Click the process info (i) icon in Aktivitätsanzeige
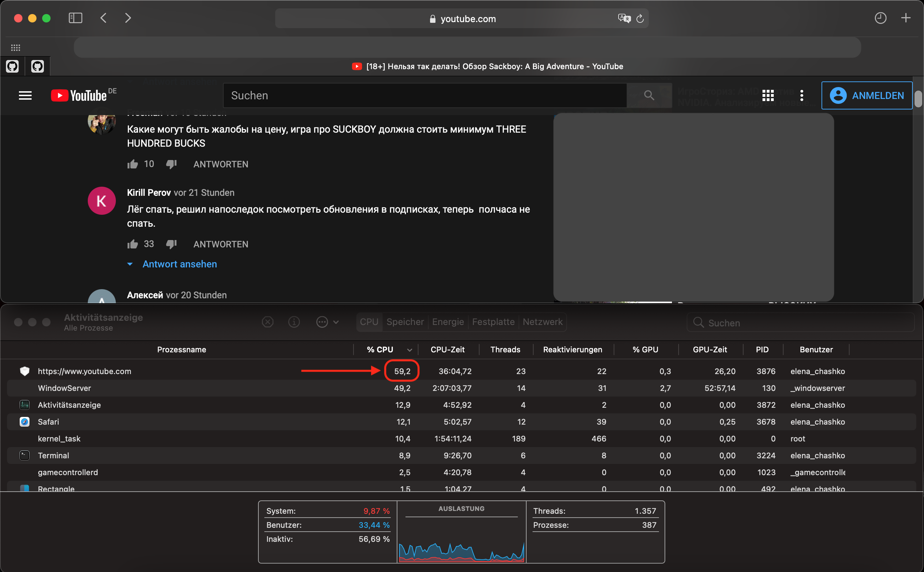 coord(295,321)
